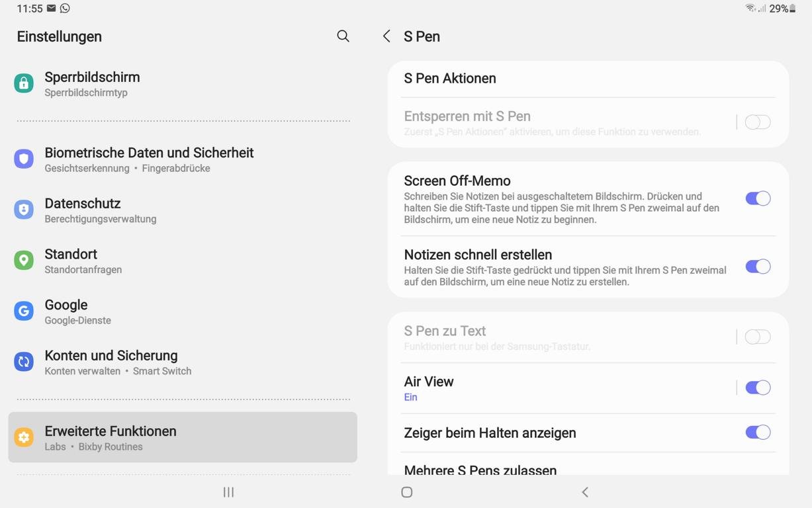Tap "Bixby Routines" subtitle text

point(111,447)
